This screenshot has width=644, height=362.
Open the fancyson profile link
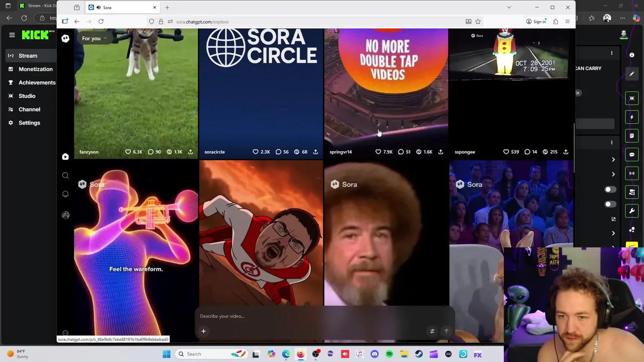click(89, 152)
